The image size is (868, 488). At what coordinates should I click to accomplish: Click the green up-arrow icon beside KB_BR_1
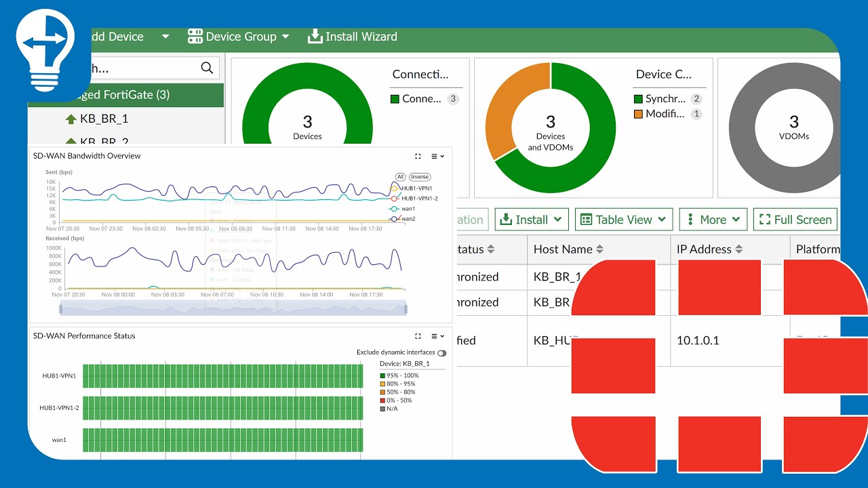pyautogui.click(x=71, y=119)
